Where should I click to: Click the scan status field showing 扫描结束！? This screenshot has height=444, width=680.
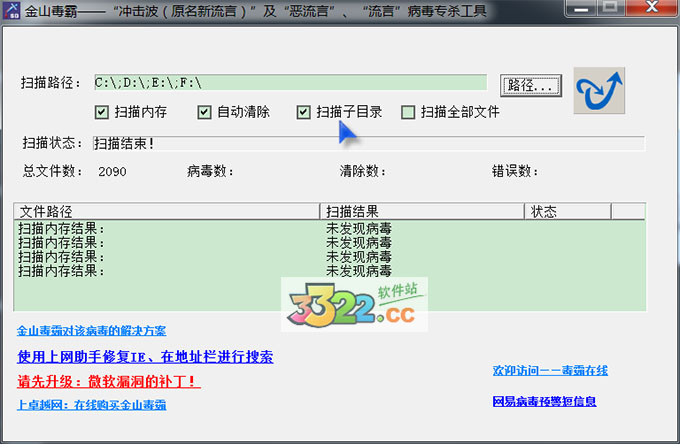369,144
